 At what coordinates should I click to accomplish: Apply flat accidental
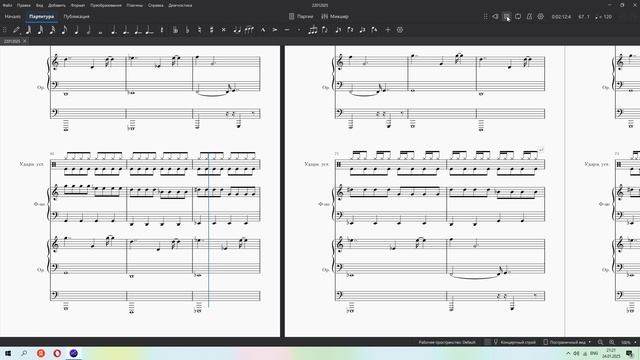click(x=187, y=30)
